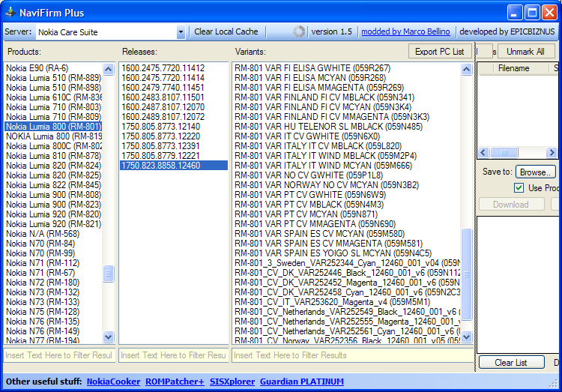Select variant FINLAND FI CV MBLACK (059N341)

347,97
